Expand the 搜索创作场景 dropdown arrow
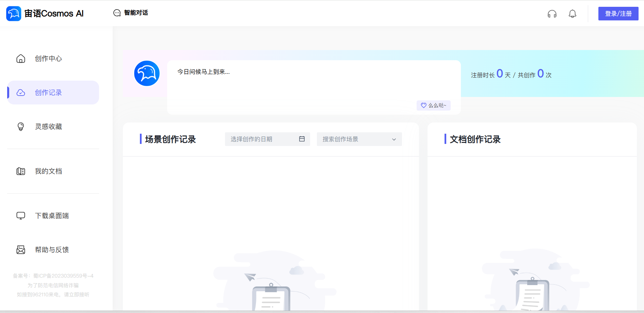This screenshot has height=313, width=644. (x=394, y=139)
